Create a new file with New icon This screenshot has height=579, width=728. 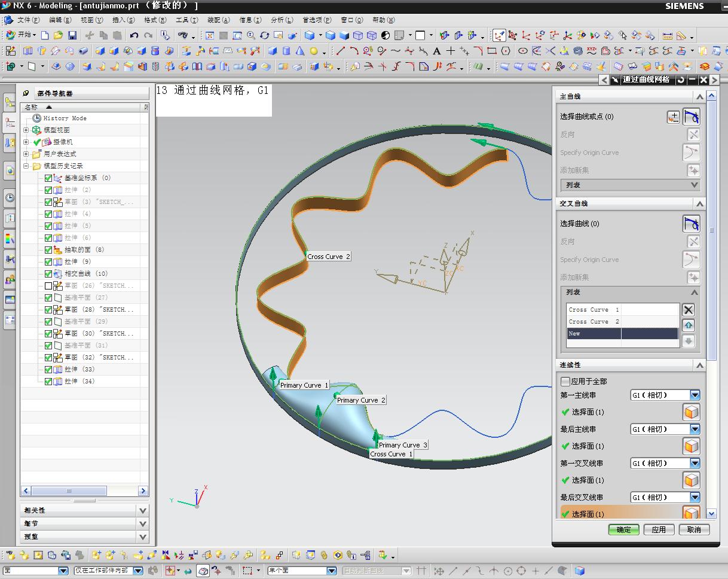pyautogui.click(x=45, y=35)
